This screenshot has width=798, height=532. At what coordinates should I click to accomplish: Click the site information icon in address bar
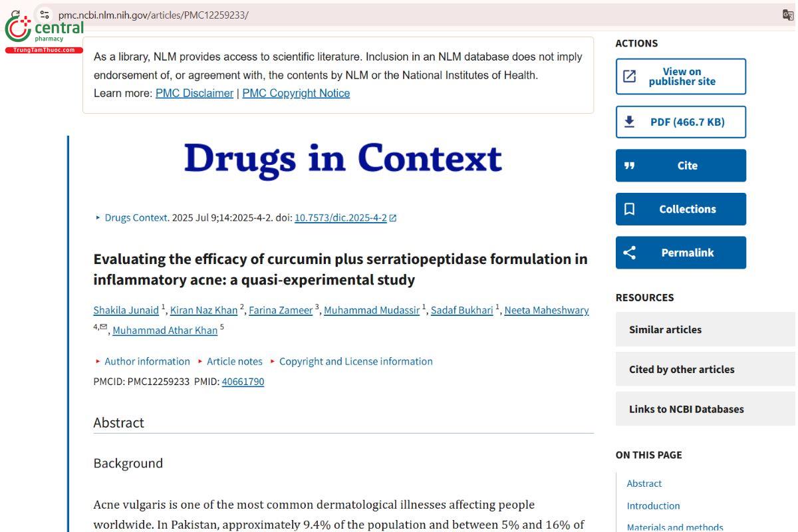(x=45, y=15)
